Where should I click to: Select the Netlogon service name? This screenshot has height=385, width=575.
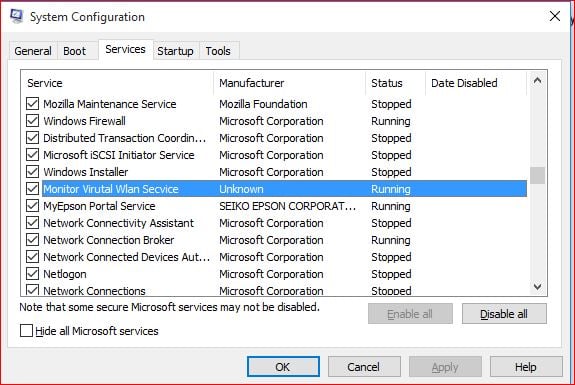point(65,274)
